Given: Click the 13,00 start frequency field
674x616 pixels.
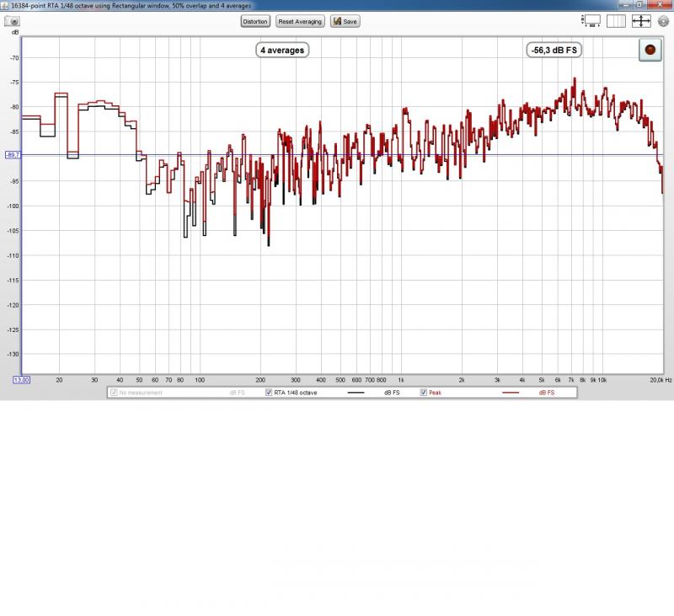Looking at the screenshot, I should 22,380.
